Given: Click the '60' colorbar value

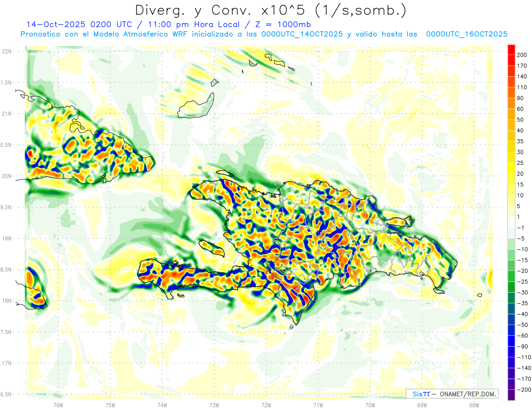Looking at the screenshot, I should pyautogui.click(x=520, y=109).
